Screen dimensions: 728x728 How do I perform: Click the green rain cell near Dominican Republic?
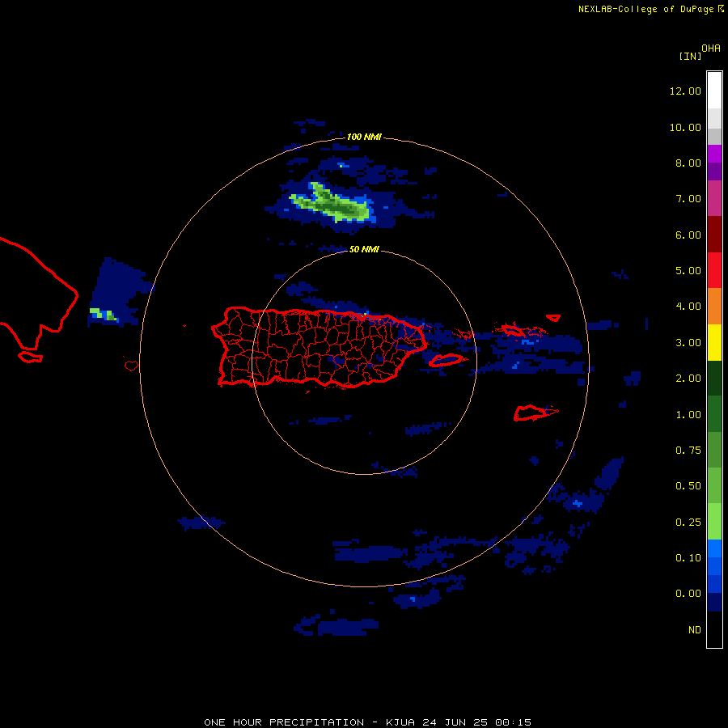point(103,314)
